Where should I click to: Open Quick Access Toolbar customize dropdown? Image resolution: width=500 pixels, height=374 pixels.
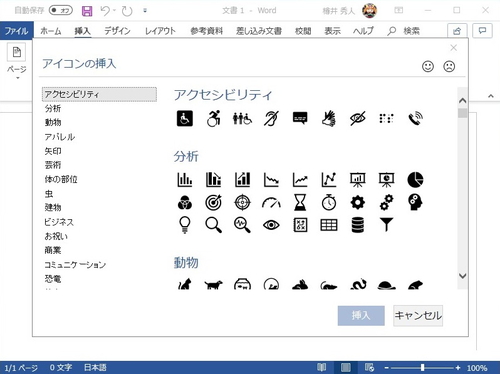click(145, 11)
